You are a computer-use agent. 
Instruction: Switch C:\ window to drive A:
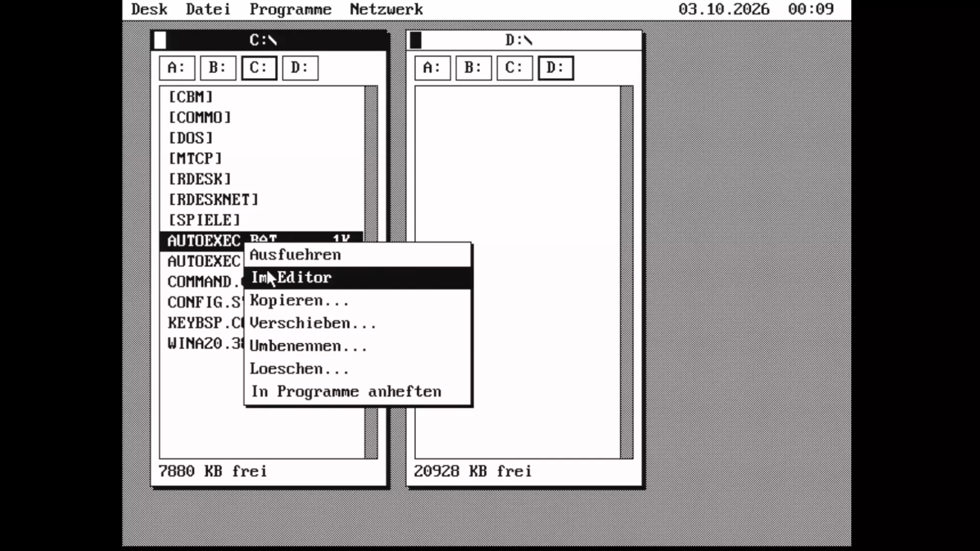pyautogui.click(x=177, y=68)
